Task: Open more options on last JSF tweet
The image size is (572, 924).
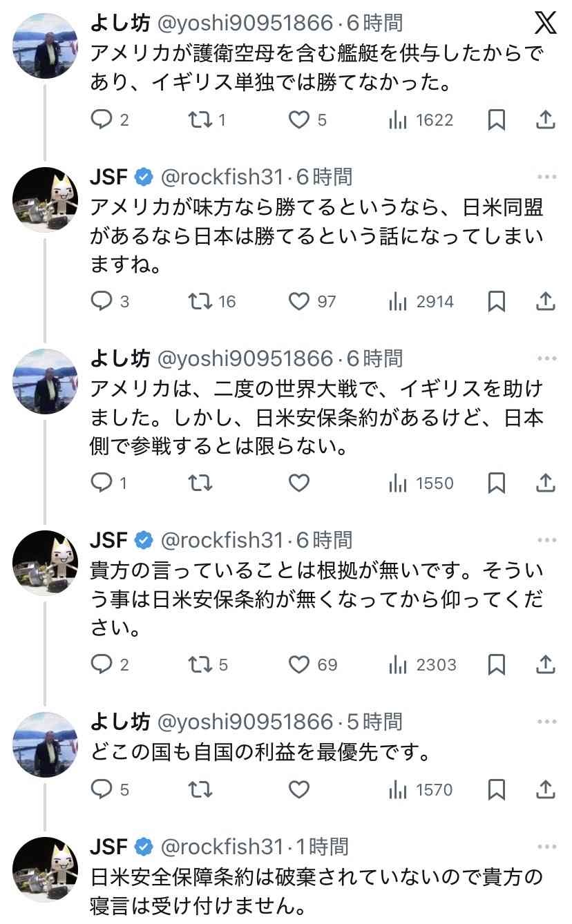Action: pos(546,847)
